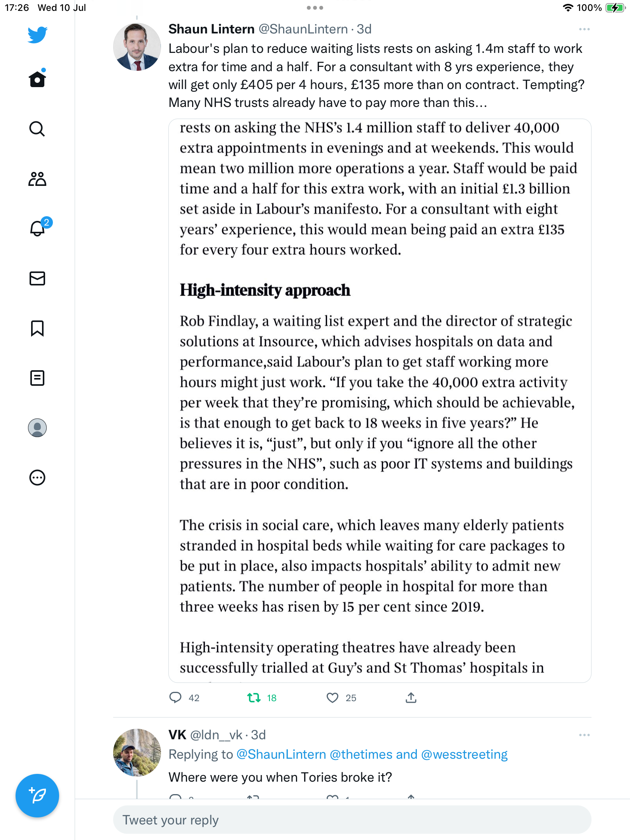The image size is (630, 840).
Task: Open the More circle menu in sidebar
Action: (37, 478)
